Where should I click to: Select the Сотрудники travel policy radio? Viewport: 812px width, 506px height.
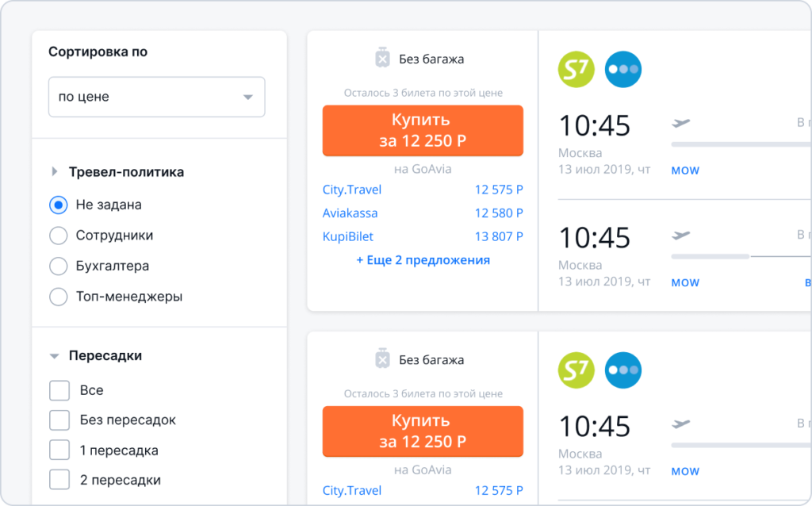[x=59, y=235]
